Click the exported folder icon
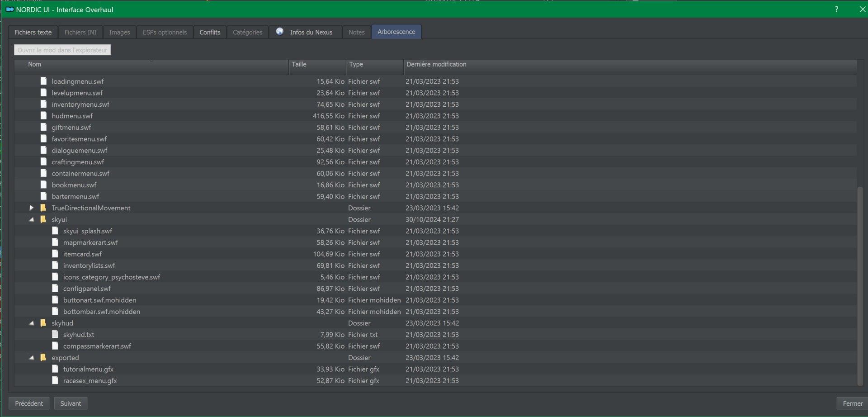The width and height of the screenshot is (868, 417). pyautogui.click(x=43, y=358)
